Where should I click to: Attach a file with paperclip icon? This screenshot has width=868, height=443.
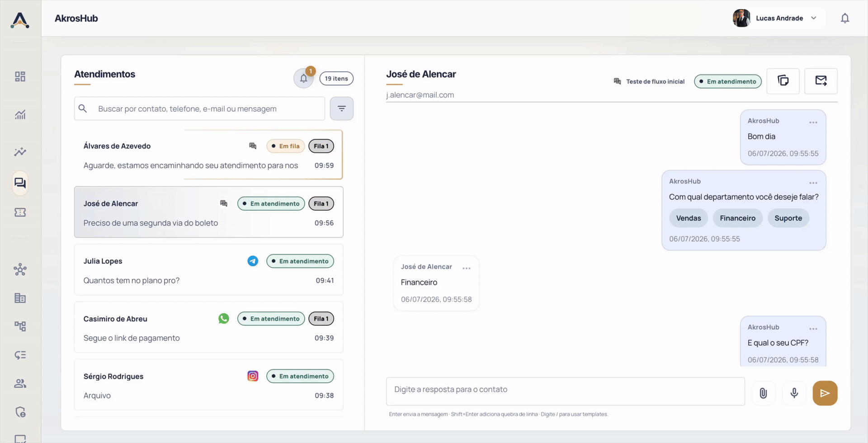point(763,393)
